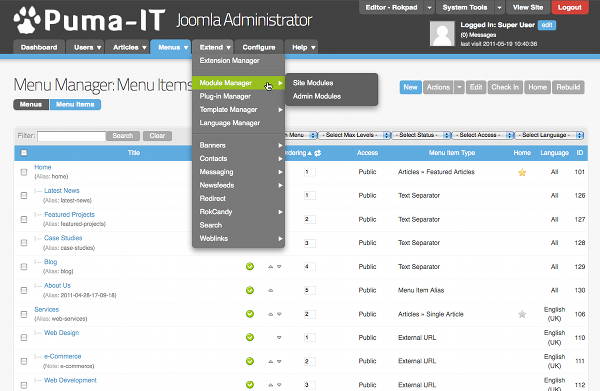The width and height of the screenshot is (600, 391).
Task: Move Blog item down with arrow
Action: coord(279,267)
